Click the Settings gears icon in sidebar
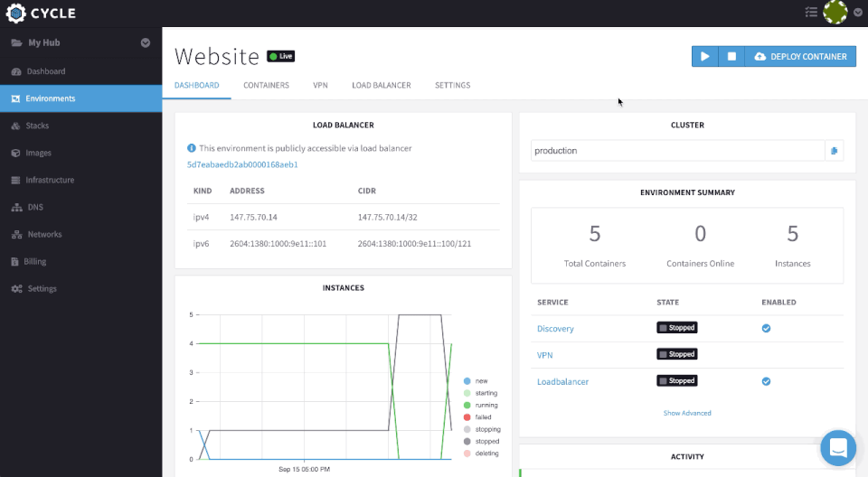This screenshot has width=868, height=477. tap(16, 288)
